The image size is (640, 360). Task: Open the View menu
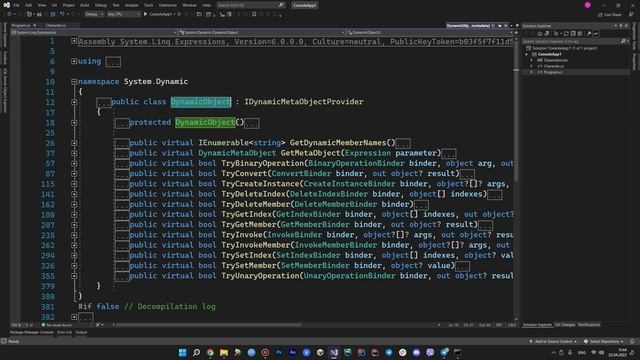pos(42,5)
